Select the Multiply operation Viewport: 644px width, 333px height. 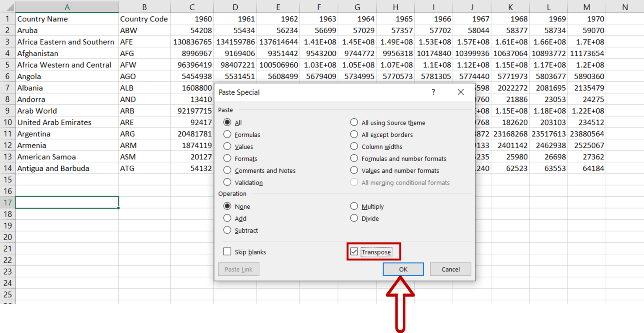pos(354,206)
